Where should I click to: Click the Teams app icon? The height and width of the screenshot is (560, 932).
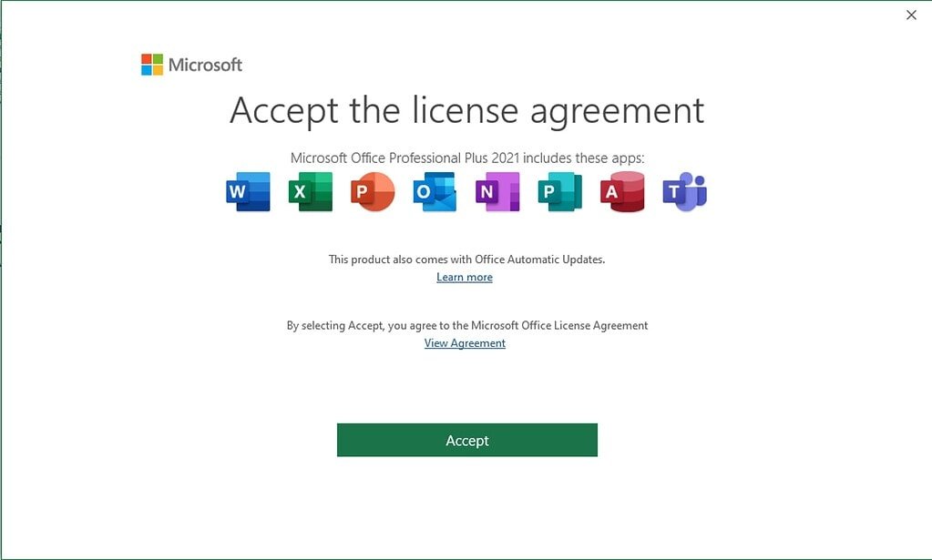pos(685,191)
